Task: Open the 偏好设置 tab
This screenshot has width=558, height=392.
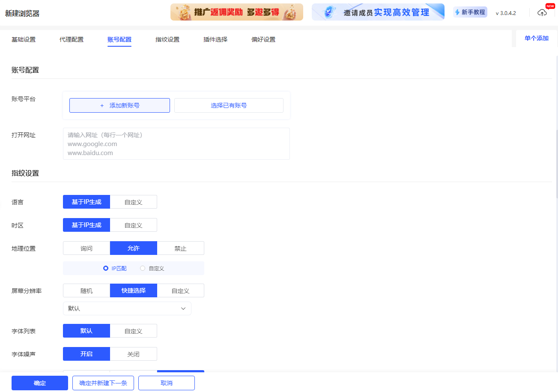Action: [x=263, y=39]
